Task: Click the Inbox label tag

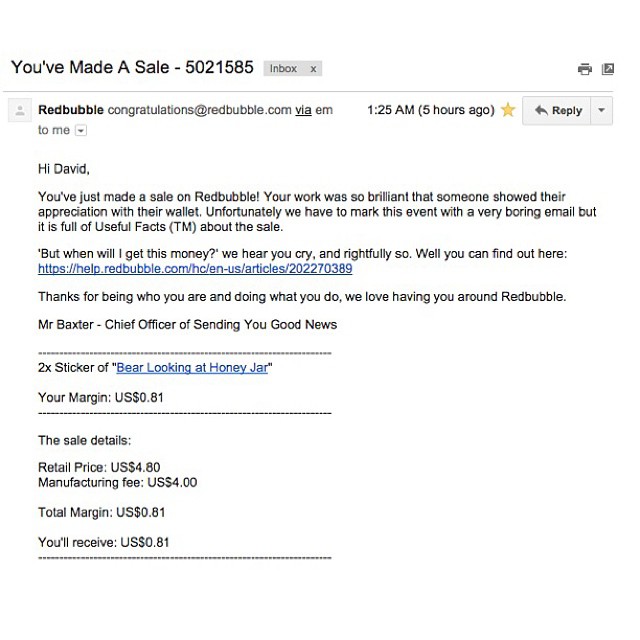Action: [283, 69]
